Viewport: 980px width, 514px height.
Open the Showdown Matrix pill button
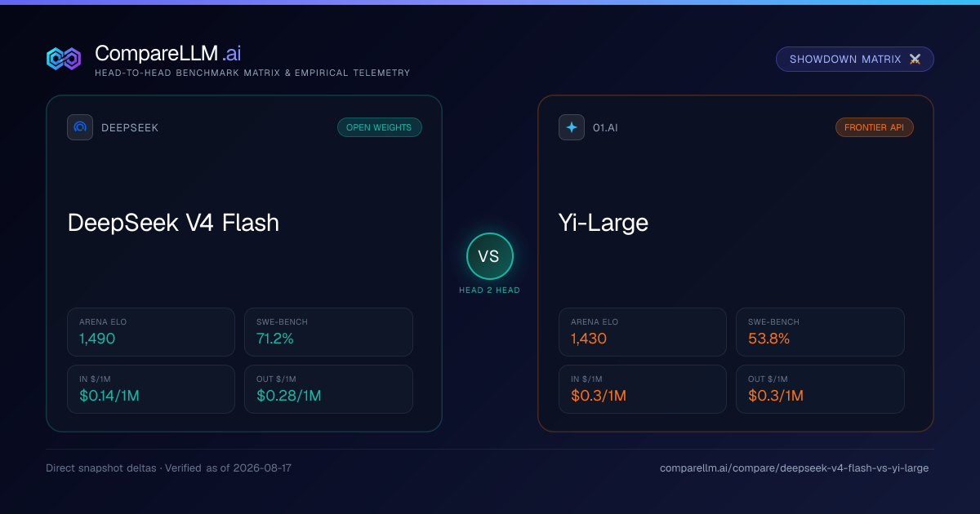855,60
